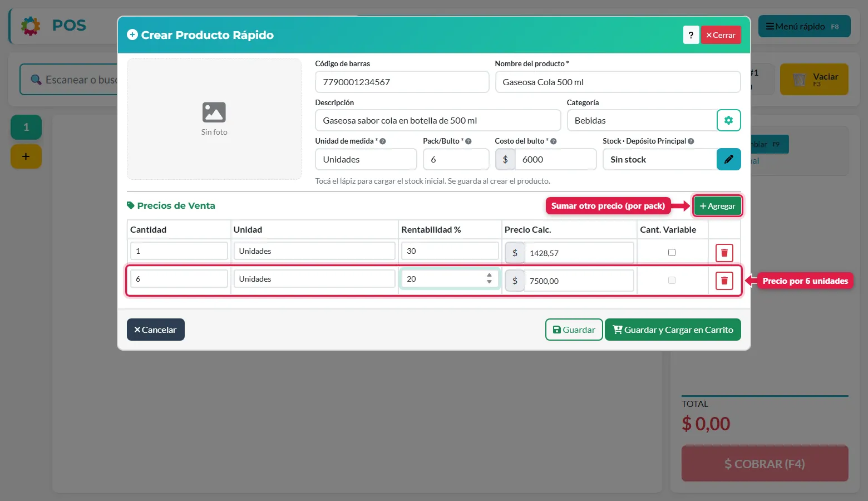Image resolution: width=868 pixels, height=501 pixels.
Task: Click the COBRAR (F4) button
Action: coord(765,464)
